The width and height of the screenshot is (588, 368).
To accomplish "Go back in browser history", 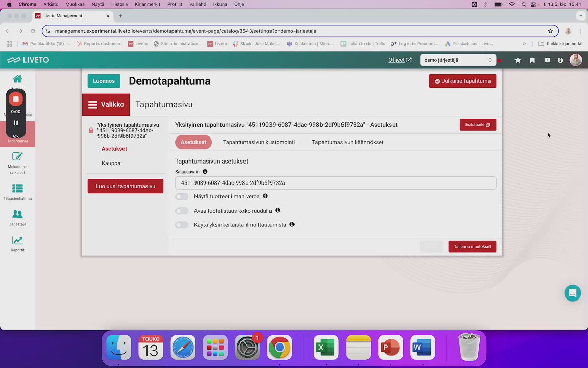I will pos(8,31).
